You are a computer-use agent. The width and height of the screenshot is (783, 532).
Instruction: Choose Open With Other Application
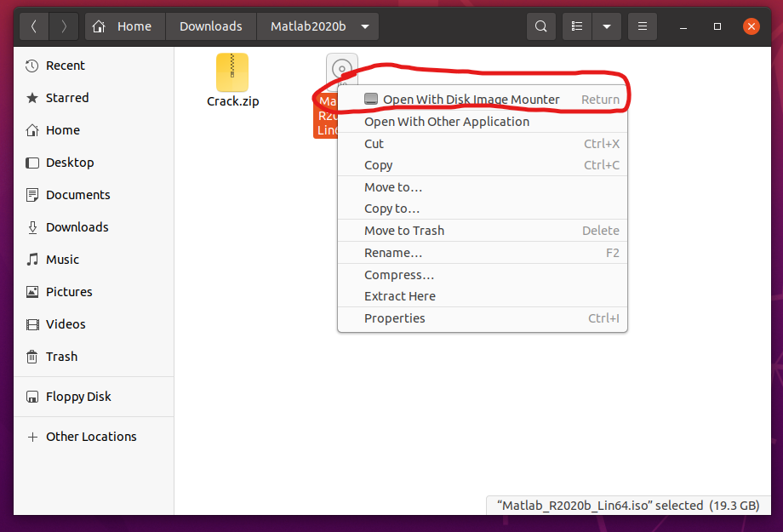483,122
